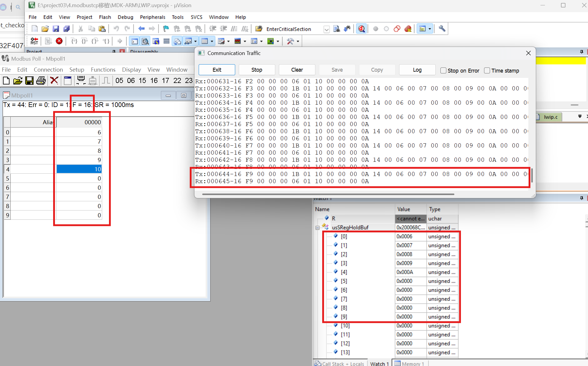This screenshot has height=366, width=588.
Task: Click the Configuration wrench icon
Action: [442, 29]
